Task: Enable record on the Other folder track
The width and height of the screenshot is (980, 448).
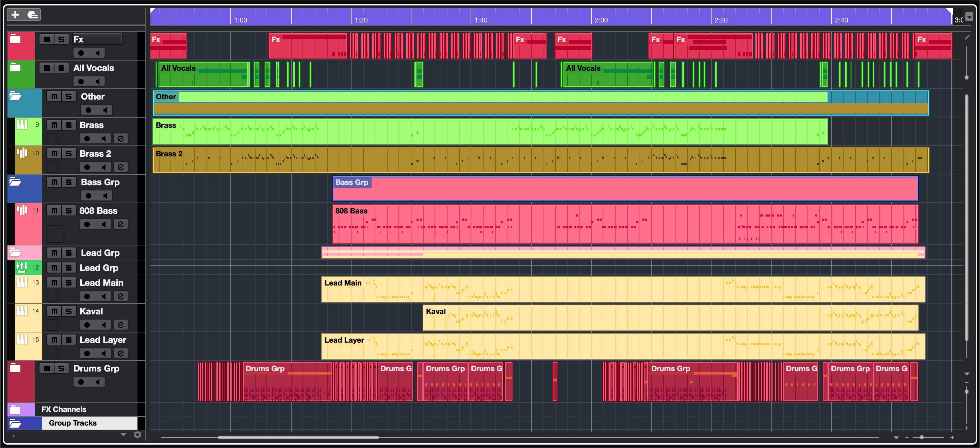Action: click(x=88, y=110)
